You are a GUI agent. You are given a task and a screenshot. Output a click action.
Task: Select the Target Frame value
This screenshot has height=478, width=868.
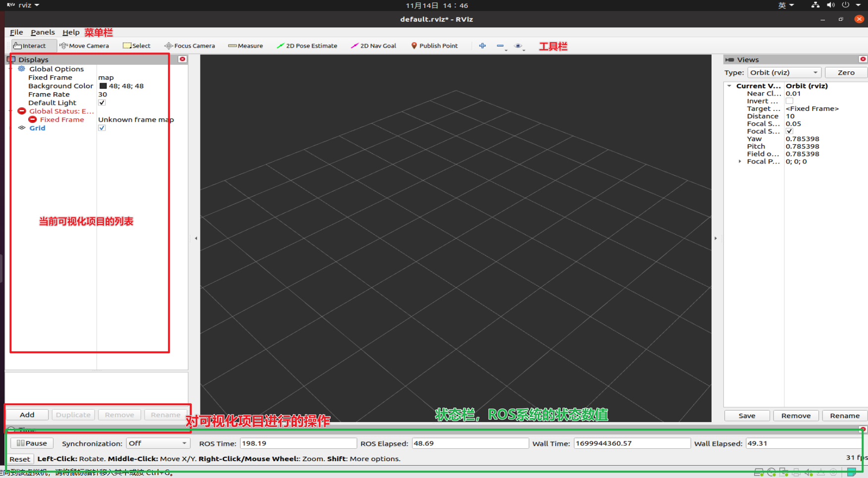(812, 108)
